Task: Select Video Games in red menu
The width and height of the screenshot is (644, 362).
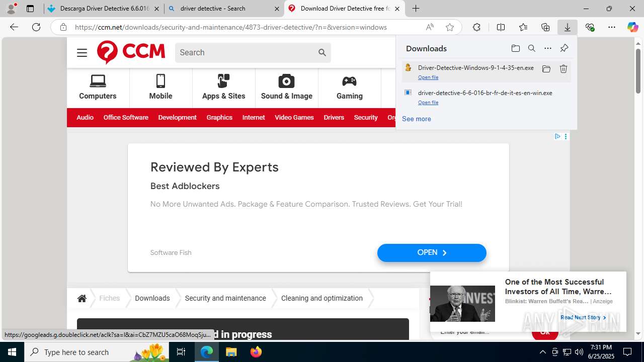Action: pyautogui.click(x=294, y=117)
